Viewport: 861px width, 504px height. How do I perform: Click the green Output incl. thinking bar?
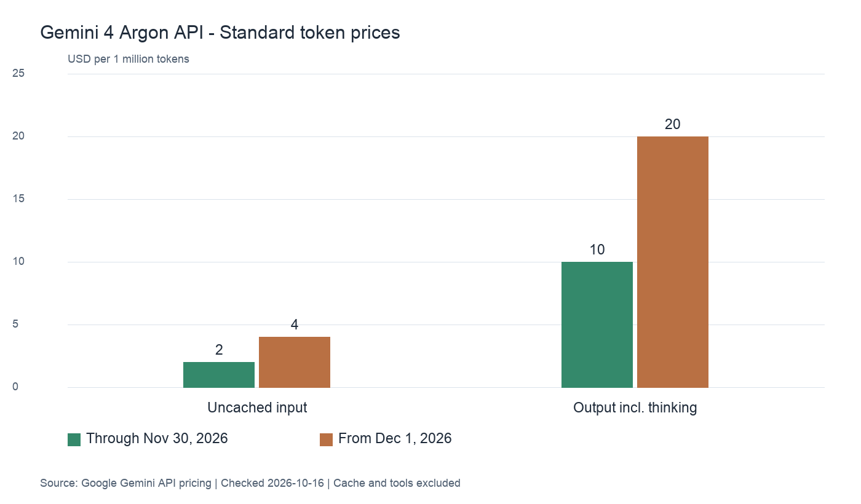tap(597, 325)
